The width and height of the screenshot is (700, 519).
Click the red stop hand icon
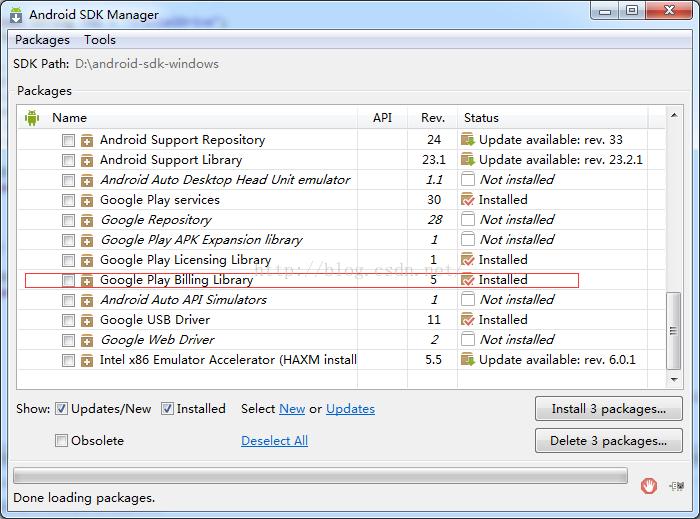tap(649, 486)
